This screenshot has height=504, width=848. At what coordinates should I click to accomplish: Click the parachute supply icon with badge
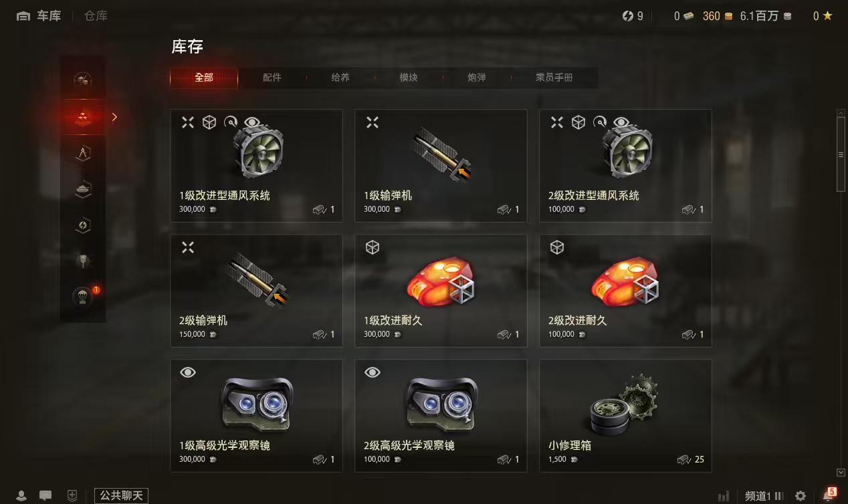83,296
